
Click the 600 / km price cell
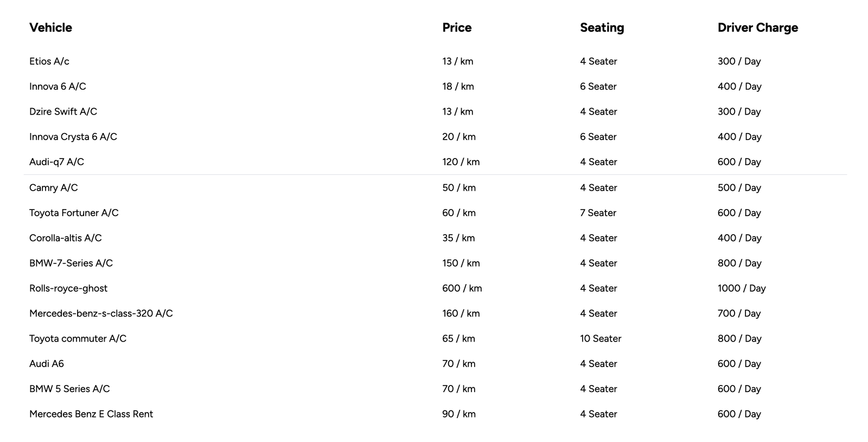pos(462,288)
